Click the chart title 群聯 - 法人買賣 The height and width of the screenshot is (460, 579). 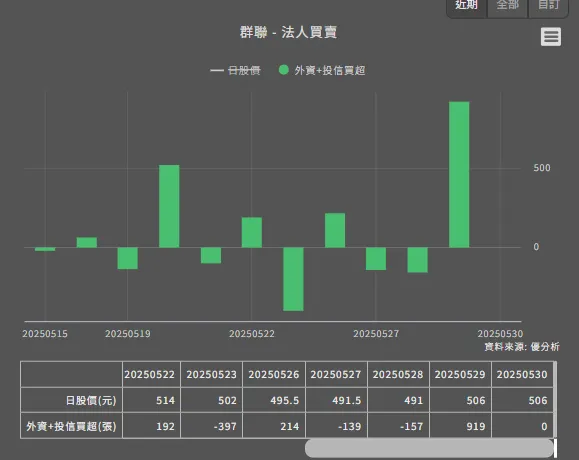coord(288,32)
